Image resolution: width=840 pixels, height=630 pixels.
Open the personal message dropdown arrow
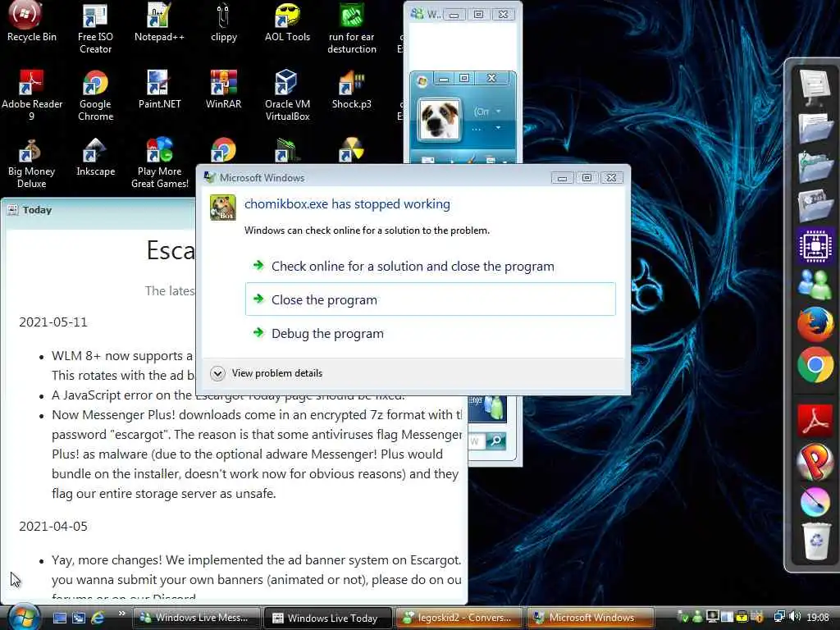tap(498, 127)
